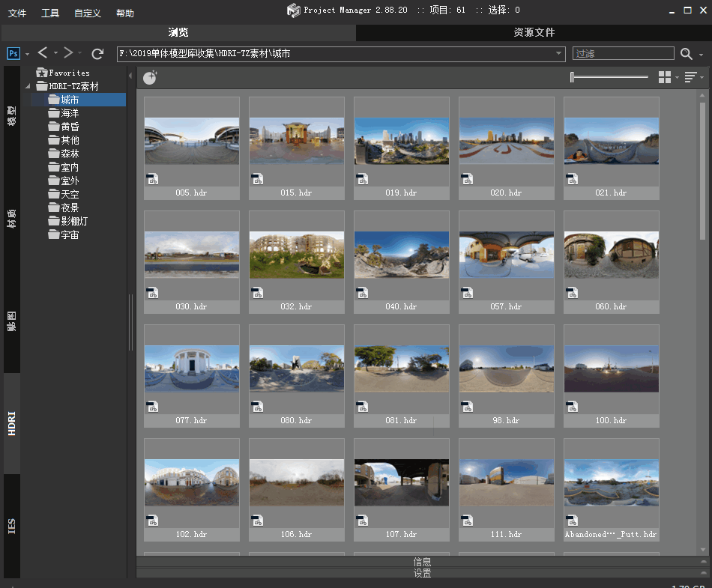Open the view mode dropdown arrow
The image size is (712, 588).
[x=677, y=78]
